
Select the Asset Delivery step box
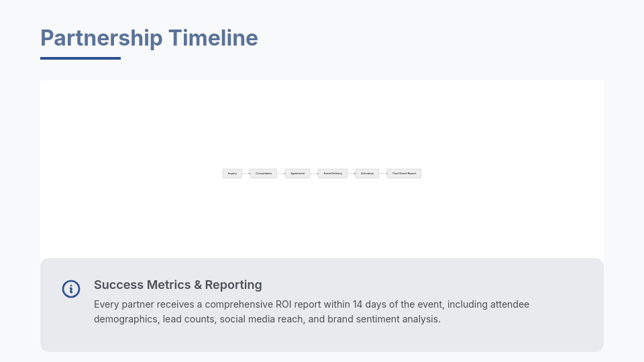pos(333,174)
